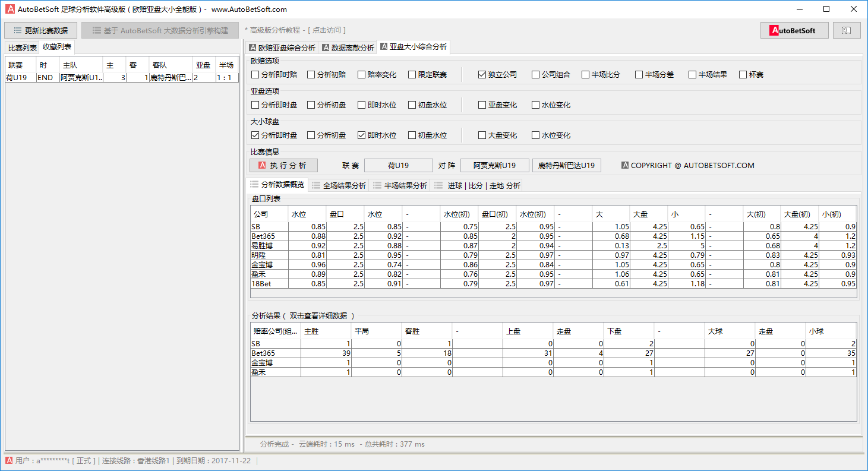
Task: Select the 荷U19 END match row
Action: tap(122, 78)
